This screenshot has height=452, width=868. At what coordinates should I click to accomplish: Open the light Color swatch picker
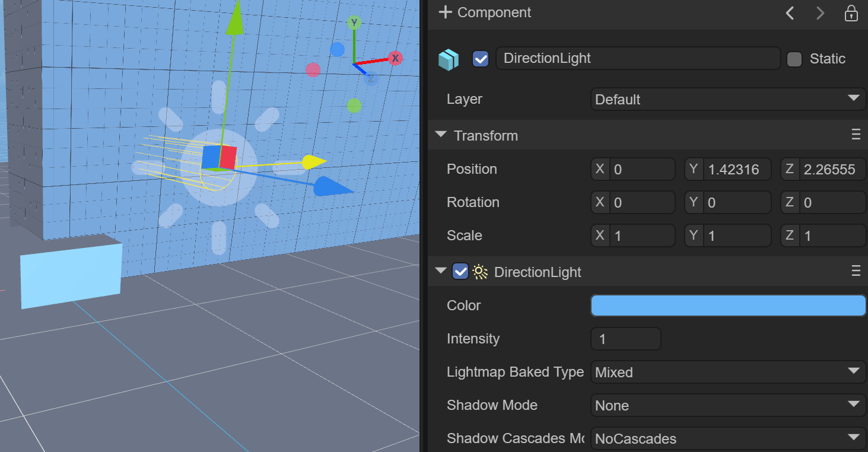728,305
